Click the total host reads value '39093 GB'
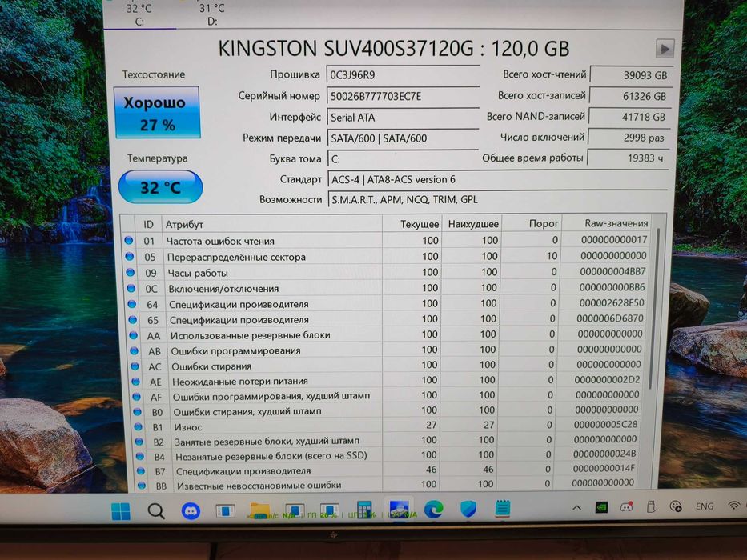 (x=631, y=74)
